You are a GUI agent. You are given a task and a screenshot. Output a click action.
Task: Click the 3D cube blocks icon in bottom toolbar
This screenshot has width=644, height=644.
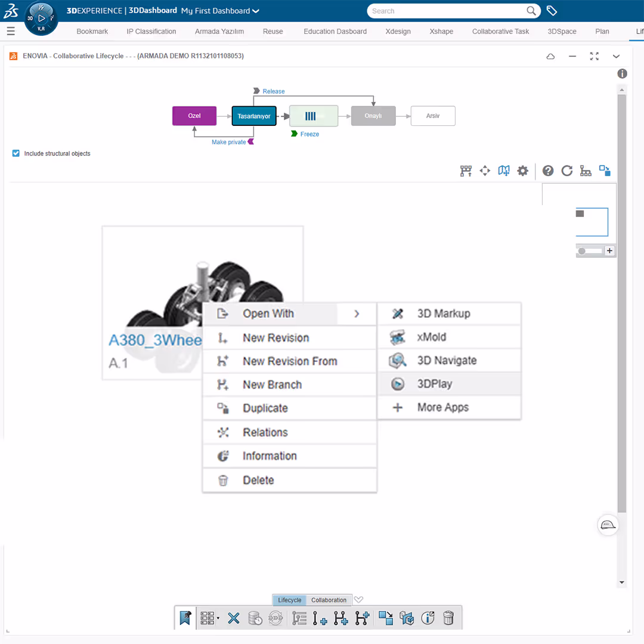406,618
